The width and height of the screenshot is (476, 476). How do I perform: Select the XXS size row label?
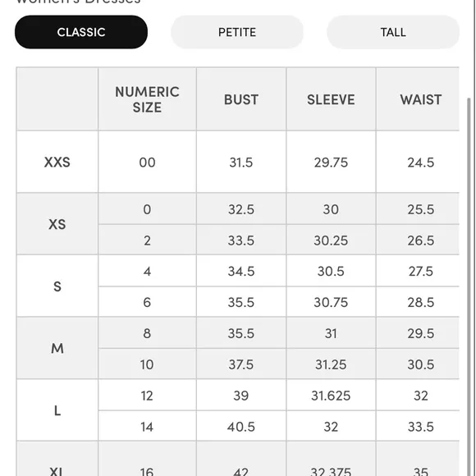click(57, 162)
